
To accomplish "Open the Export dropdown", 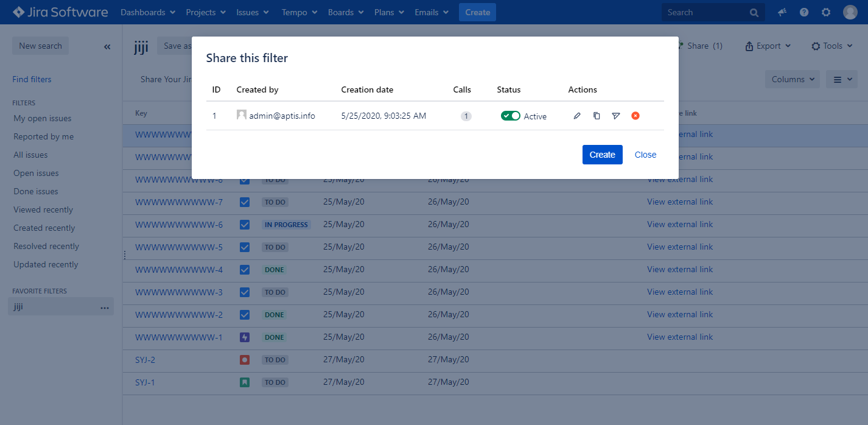I will tap(768, 46).
